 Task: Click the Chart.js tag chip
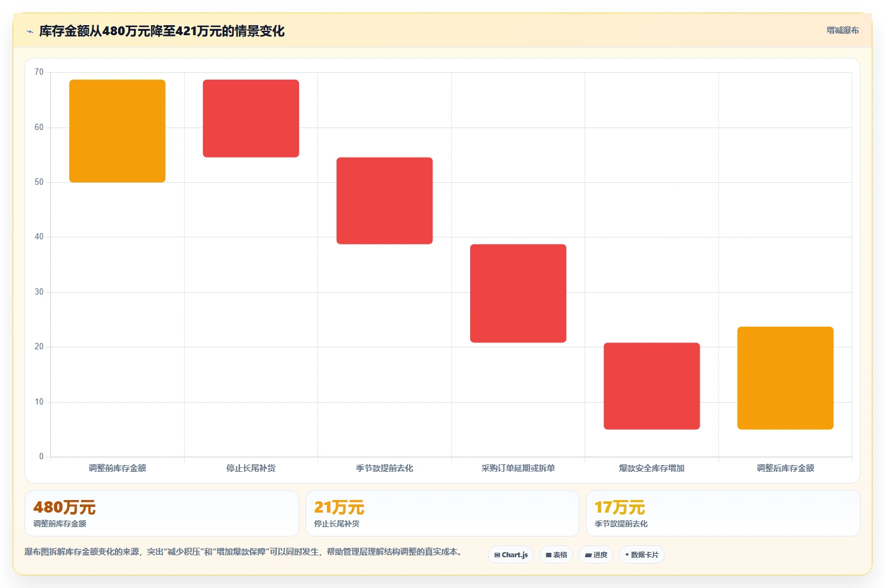pos(511,555)
